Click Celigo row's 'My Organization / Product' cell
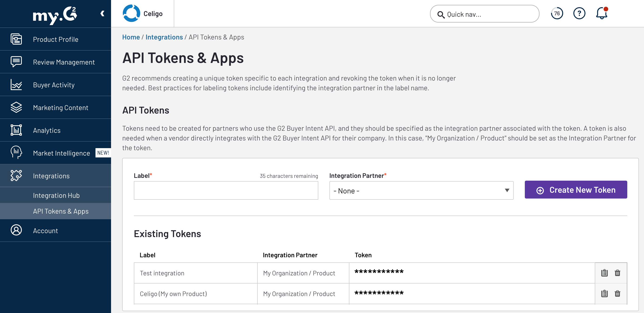The image size is (644, 313). [x=303, y=294]
